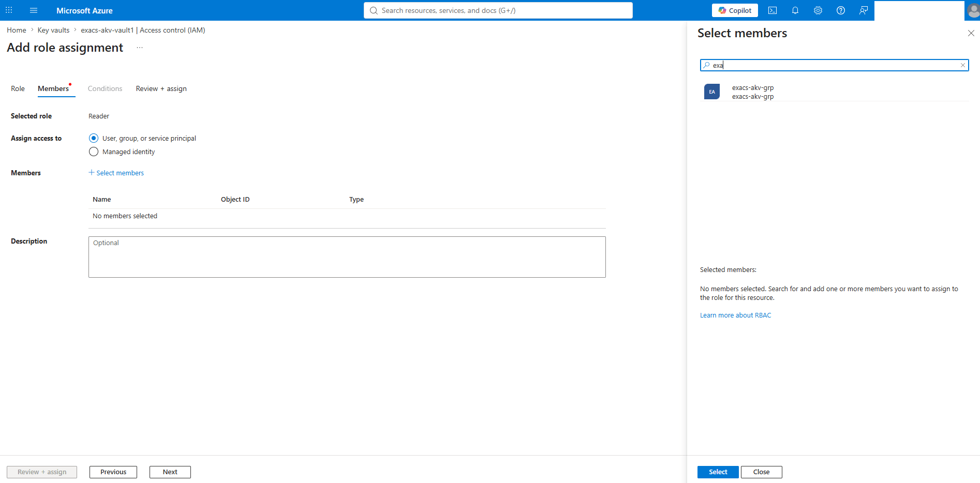The image size is (980, 483).
Task: Open the Azure apps grid launcher
Action: point(9,10)
